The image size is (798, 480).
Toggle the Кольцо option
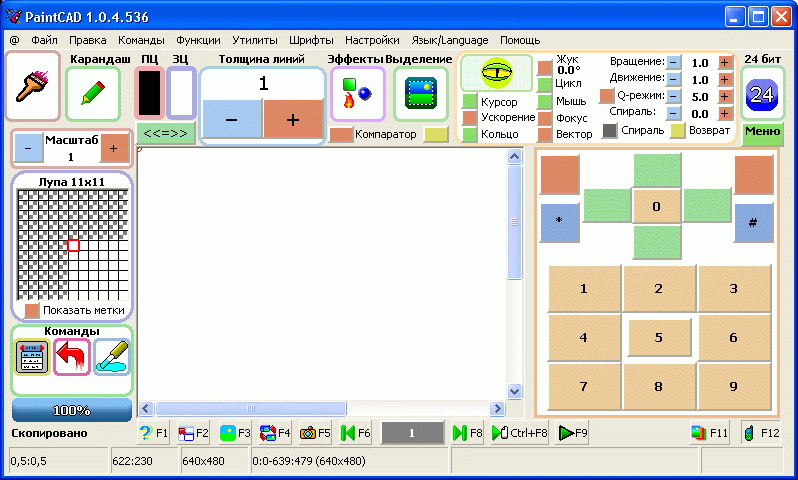470,134
